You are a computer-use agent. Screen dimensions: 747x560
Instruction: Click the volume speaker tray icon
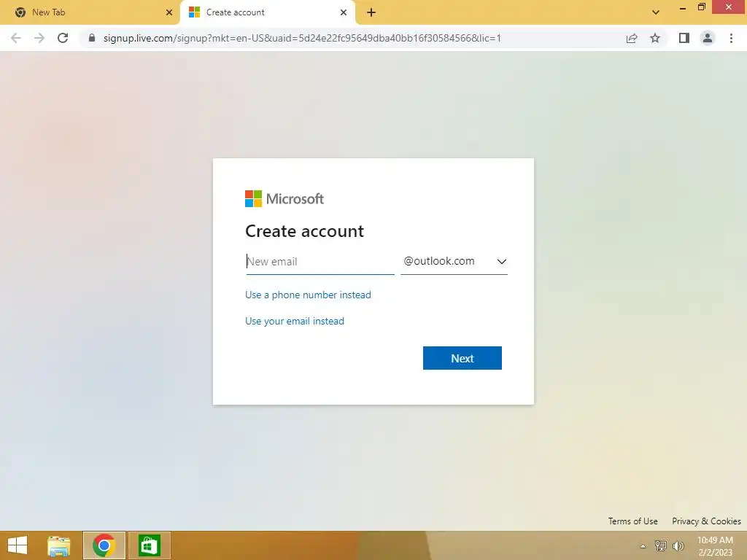678,545
